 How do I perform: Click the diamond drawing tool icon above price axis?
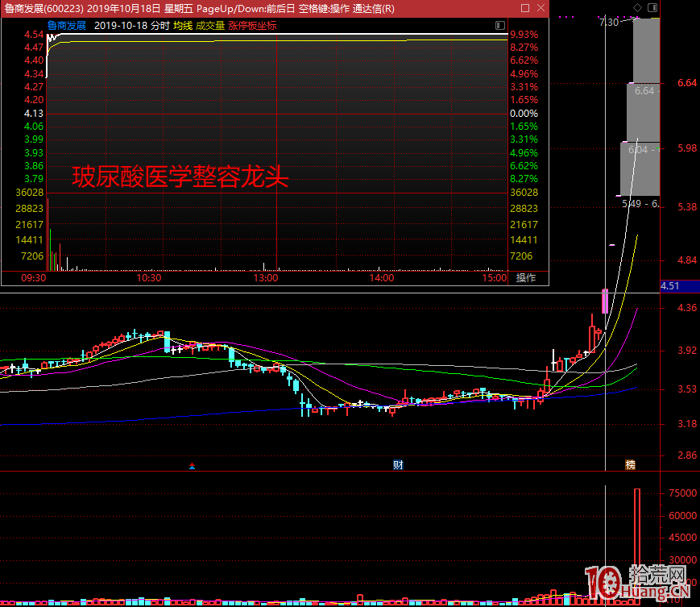tap(637, 6)
